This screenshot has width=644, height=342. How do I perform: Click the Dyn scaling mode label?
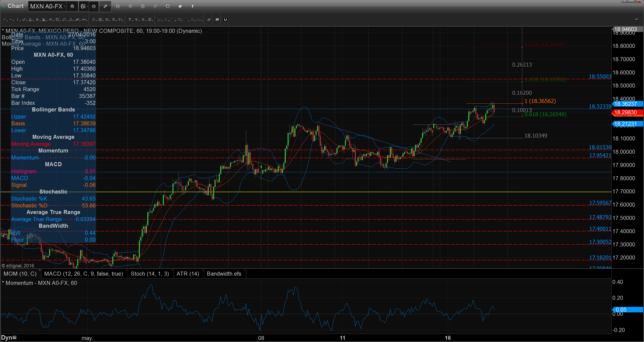click(x=6, y=338)
